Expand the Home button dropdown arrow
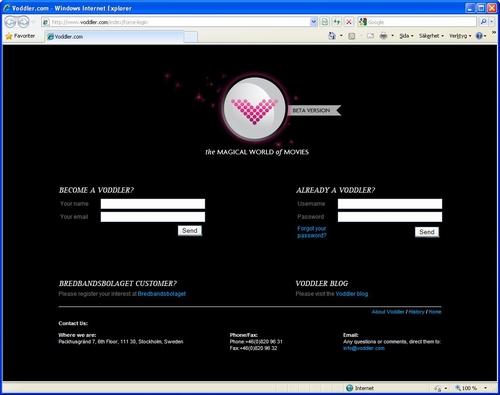The height and width of the screenshot is (395, 500). coord(341,36)
